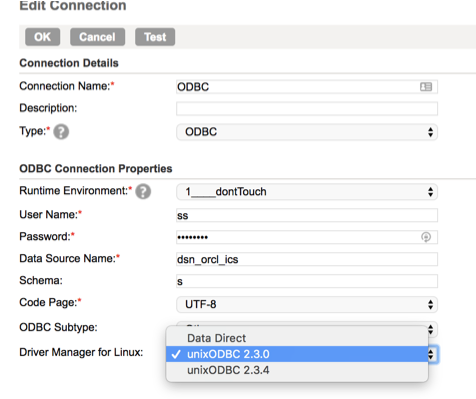Choose unixODBC 2.3.4 option
Image resolution: width=476 pixels, height=399 pixels.
(x=297, y=370)
